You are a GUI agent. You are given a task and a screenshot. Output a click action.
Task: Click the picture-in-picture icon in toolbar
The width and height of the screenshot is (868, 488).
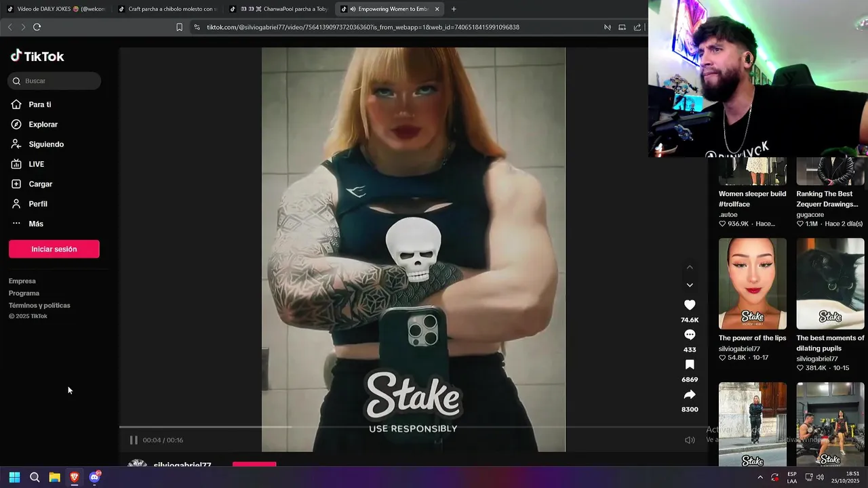coord(622,27)
